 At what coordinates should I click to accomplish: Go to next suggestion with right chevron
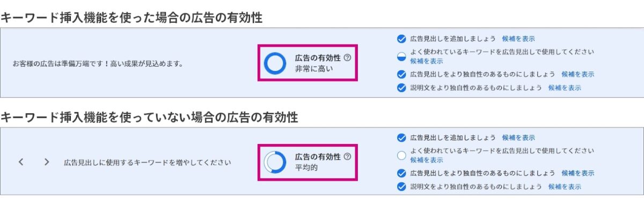pyautogui.click(x=47, y=162)
